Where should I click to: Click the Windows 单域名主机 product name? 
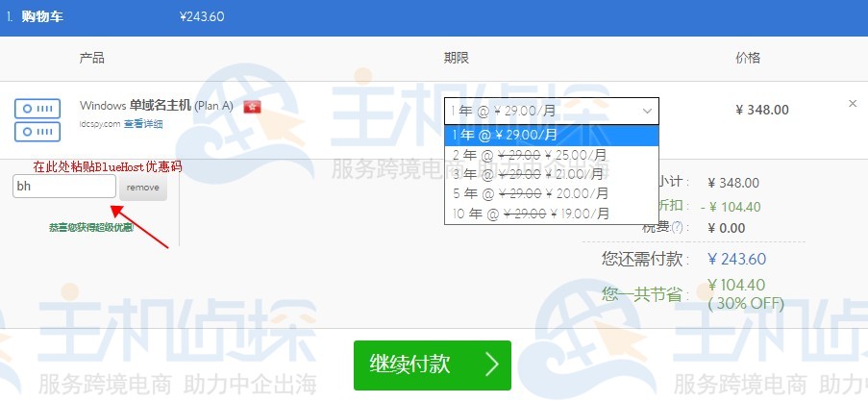tap(156, 105)
